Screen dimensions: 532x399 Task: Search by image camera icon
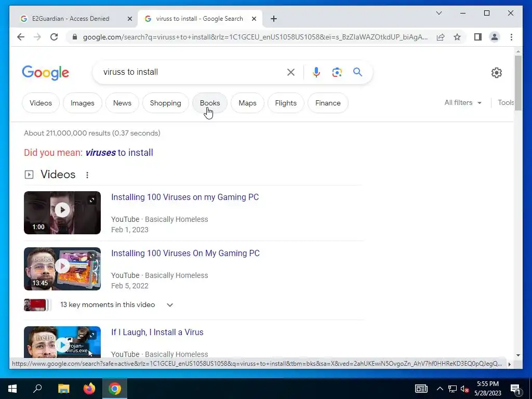[337, 72]
